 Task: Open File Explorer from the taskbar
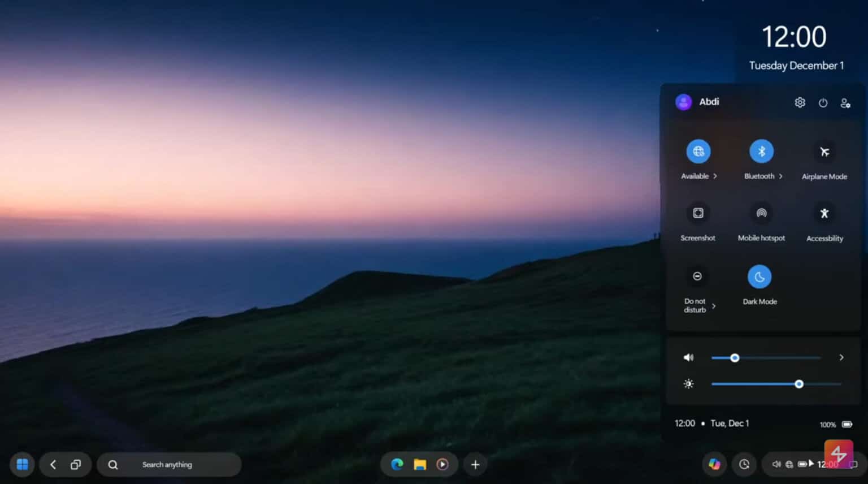(x=419, y=464)
